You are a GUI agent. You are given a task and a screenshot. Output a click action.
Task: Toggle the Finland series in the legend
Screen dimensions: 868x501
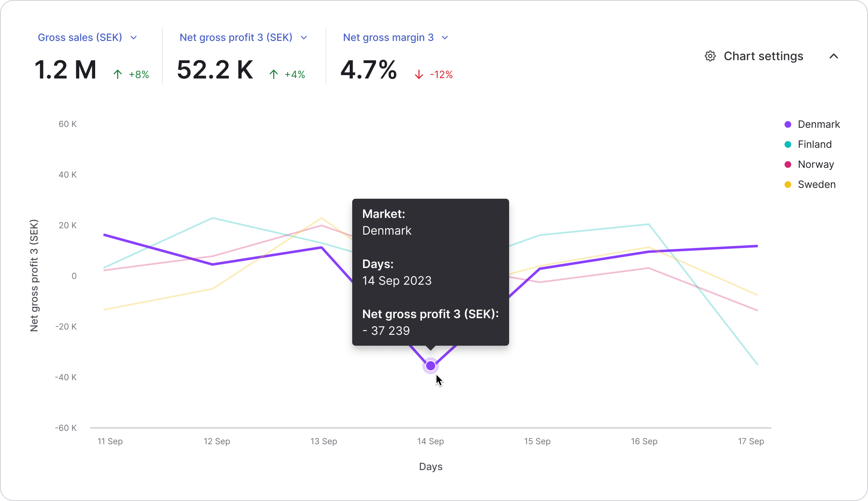[x=814, y=144]
